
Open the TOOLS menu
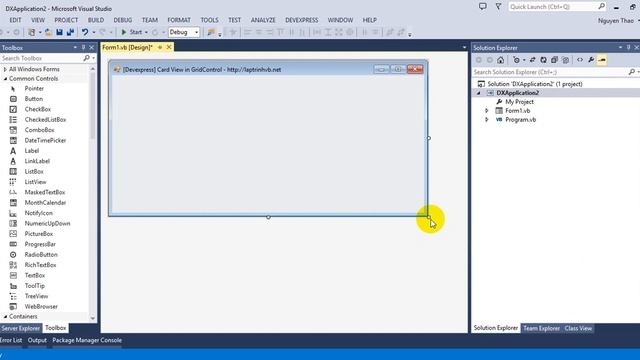coord(209,20)
